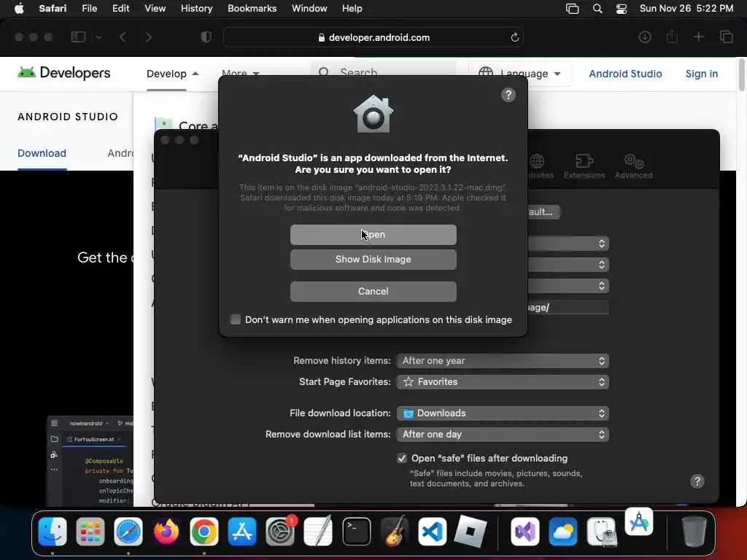Open the File menu
This screenshot has width=747, height=560.
point(89,9)
